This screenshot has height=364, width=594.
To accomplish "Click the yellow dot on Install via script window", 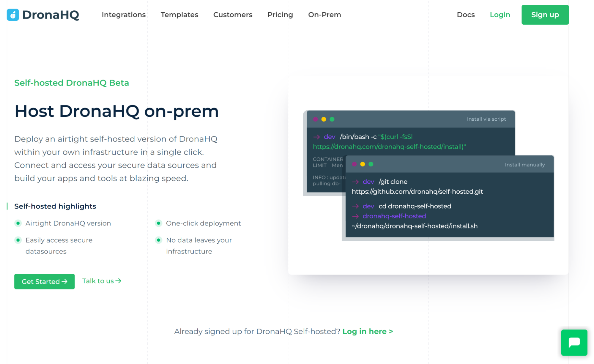I will point(323,119).
